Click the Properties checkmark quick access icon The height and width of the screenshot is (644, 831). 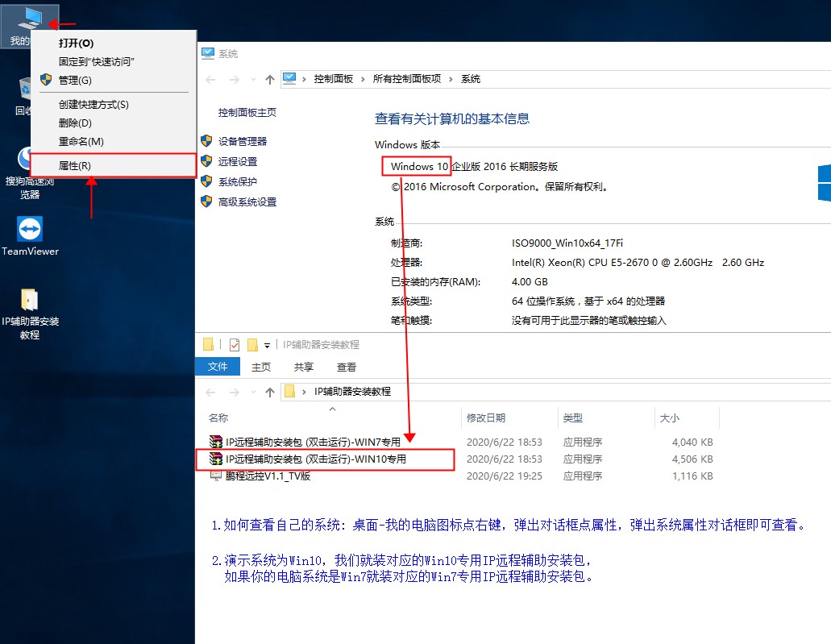click(235, 345)
